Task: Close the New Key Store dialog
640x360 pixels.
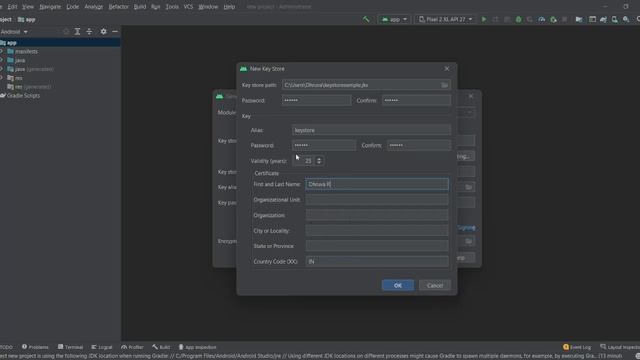Action: (x=447, y=69)
